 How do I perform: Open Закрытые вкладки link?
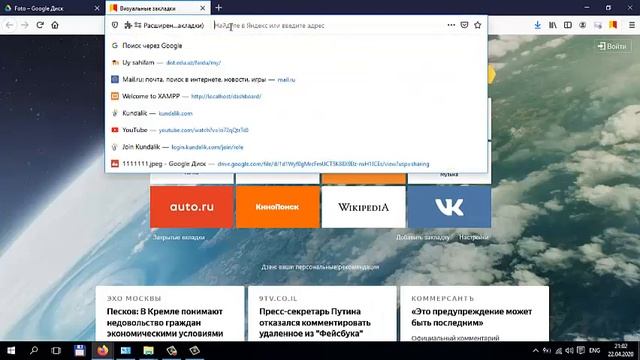pyautogui.click(x=179, y=237)
